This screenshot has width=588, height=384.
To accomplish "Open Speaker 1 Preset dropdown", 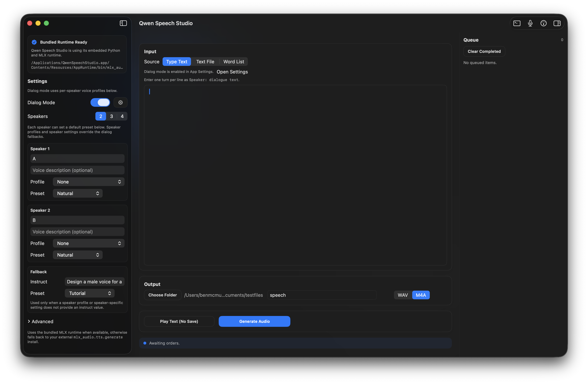I will pos(78,193).
